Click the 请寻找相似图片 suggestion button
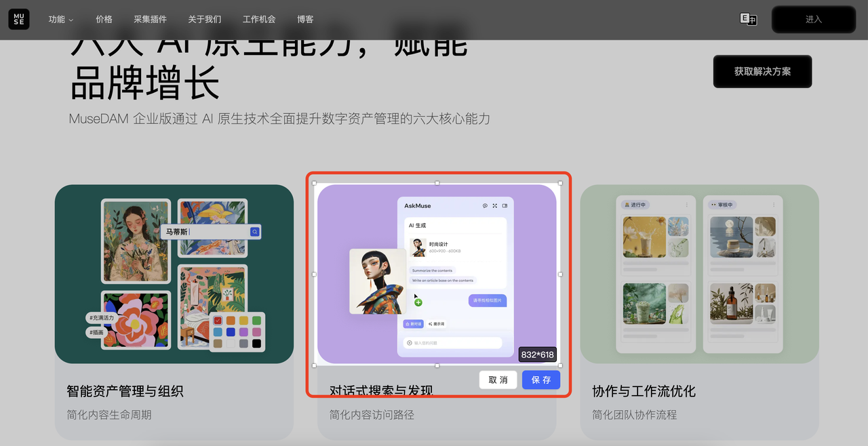The height and width of the screenshot is (446, 868). click(489, 301)
